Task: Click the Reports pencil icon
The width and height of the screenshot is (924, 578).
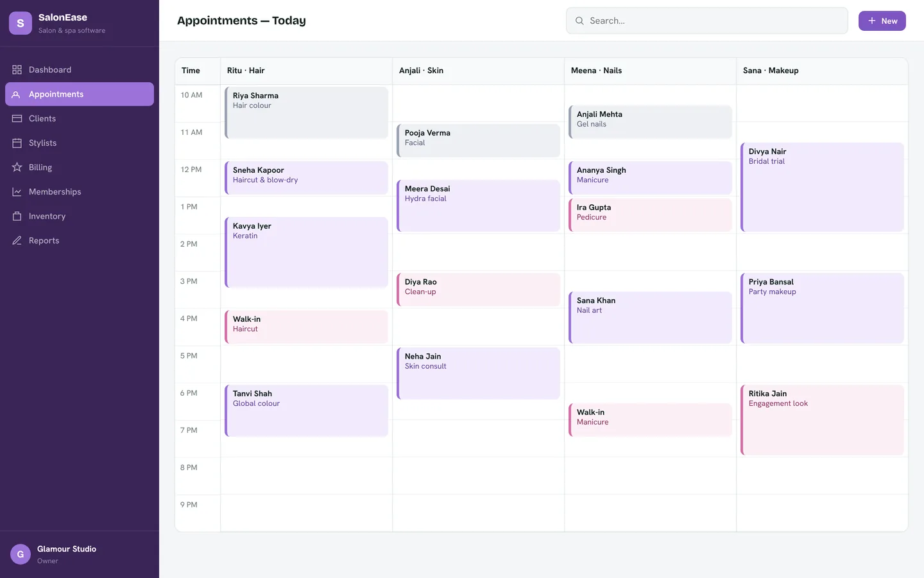Action: 17,241
